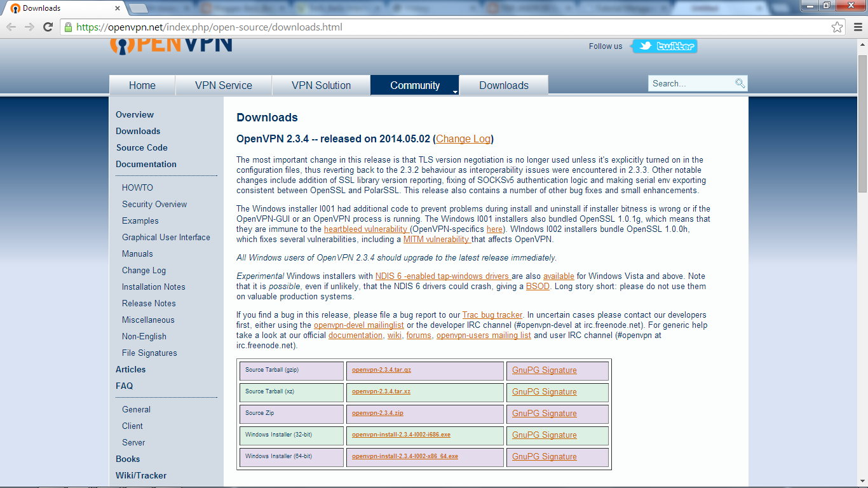Open the Home navigation tab
This screenshot has width=868, height=488.
[142, 85]
